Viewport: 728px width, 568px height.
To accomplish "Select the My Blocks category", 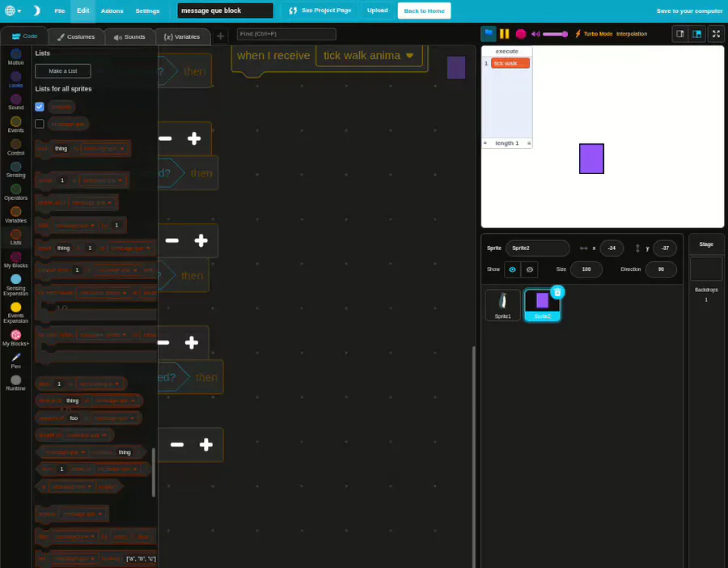I will (x=16, y=260).
